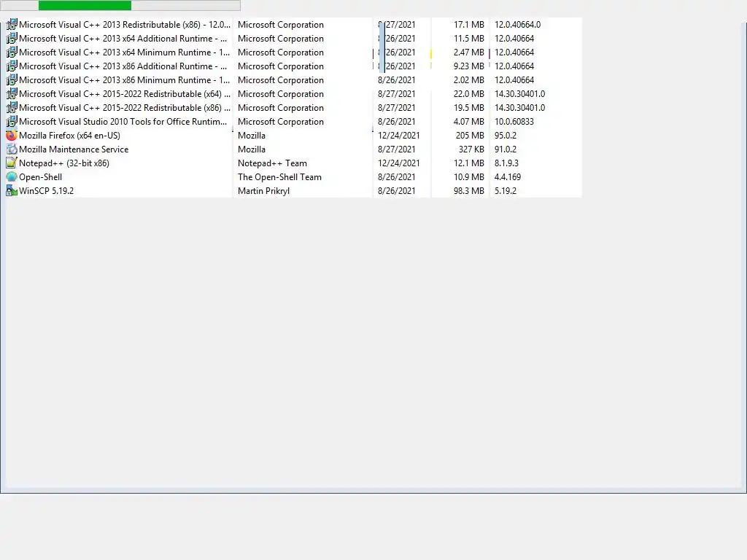The width and height of the screenshot is (747, 560).
Task: Click publisher Mozilla in Firefox row
Action: 252,135
